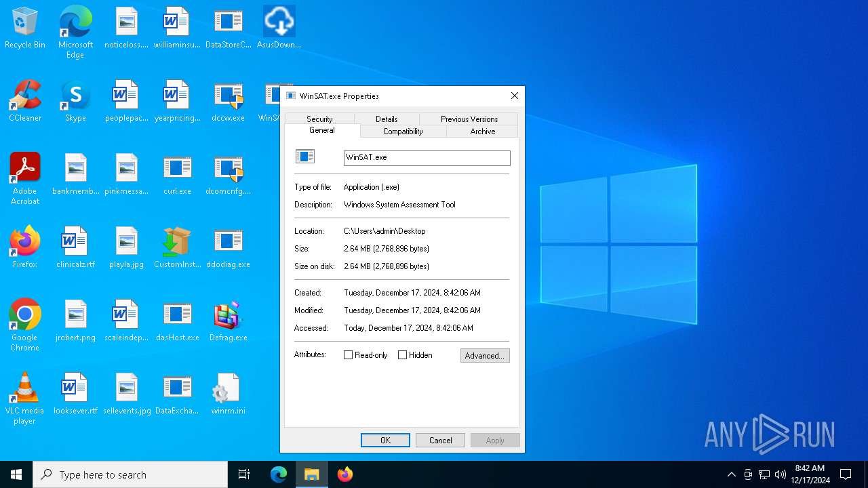Select the peoplepac Word document icon
Image resolution: width=868 pixels, height=488 pixels.
point(126,102)
